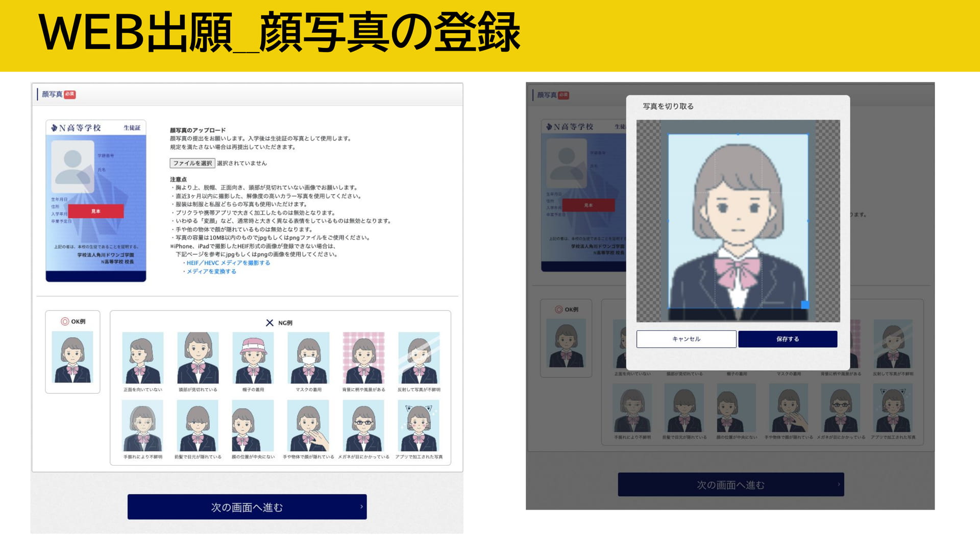Click the OK例 circle icon in left screenshot

coord(65,322)
